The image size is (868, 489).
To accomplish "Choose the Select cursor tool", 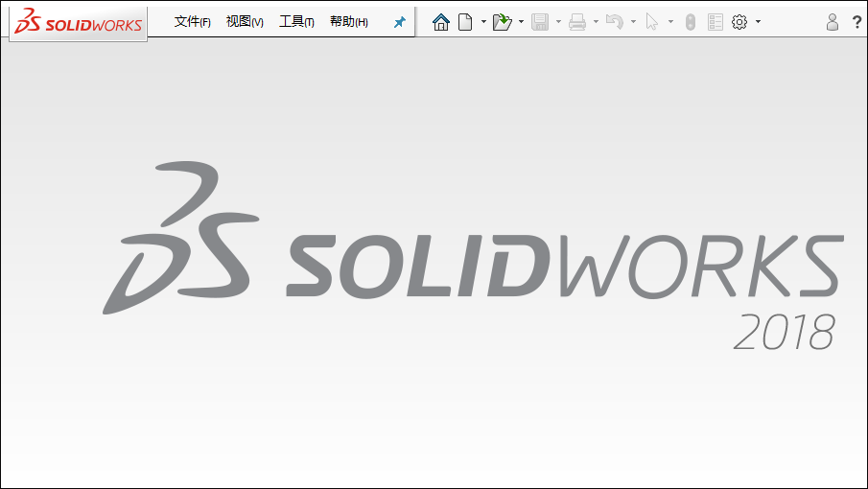I will [x=652, y=22].
